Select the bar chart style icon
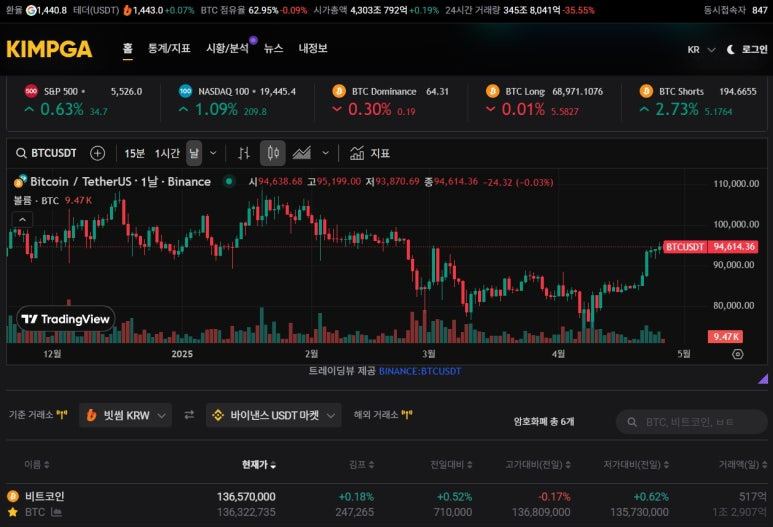This screenshot has width=773, height=527. coord(244,153)
